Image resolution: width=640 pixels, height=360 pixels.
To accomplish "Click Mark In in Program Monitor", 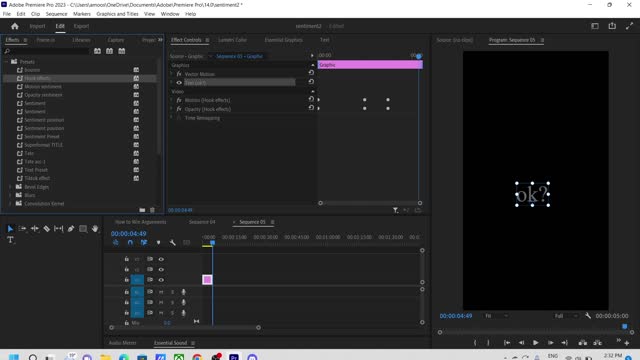I will 475,343.
